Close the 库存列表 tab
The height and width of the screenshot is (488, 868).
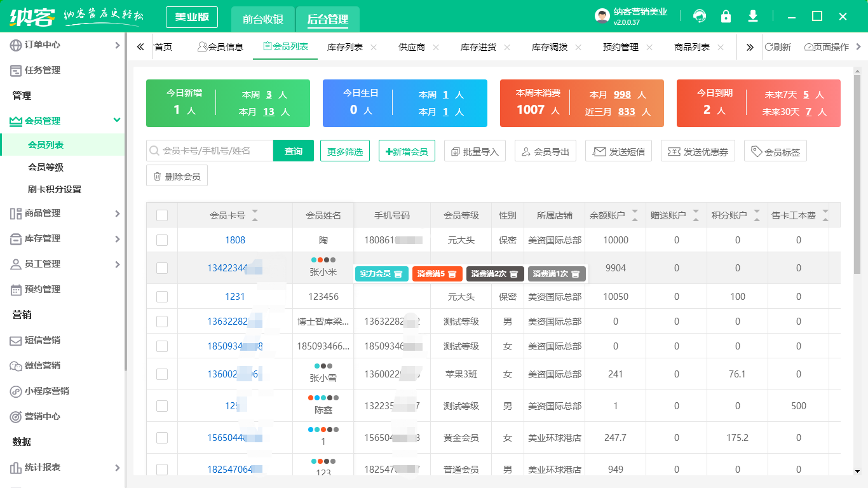[374, 47]
